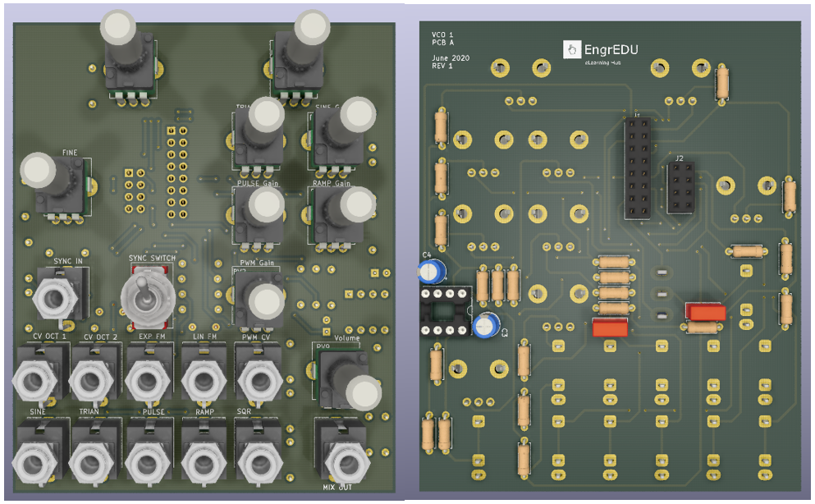Click the LIN FM input jack
815x504 pixels.
pyautogui.click(x=200, y=380)
